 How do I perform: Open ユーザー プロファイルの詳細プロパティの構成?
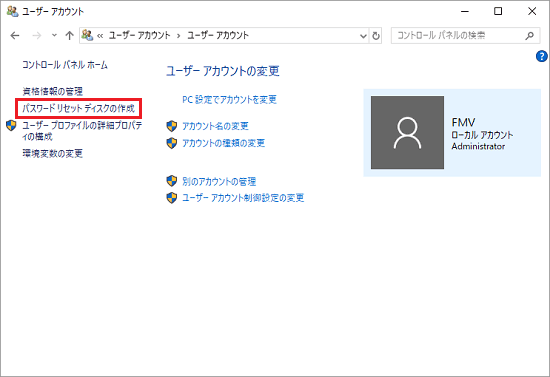click(82, 130)
